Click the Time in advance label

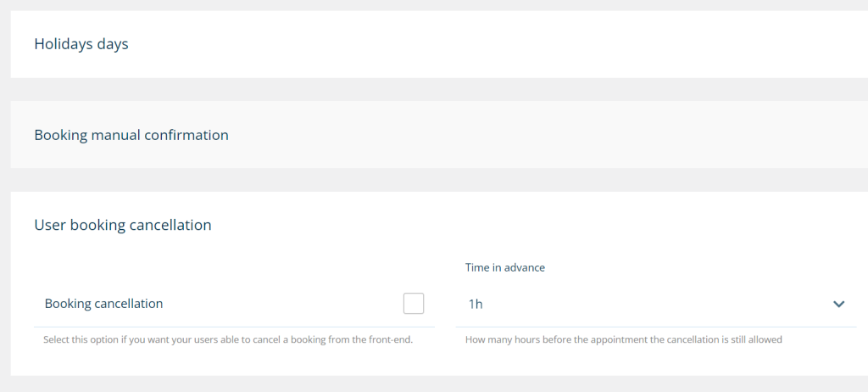[505, 267]
